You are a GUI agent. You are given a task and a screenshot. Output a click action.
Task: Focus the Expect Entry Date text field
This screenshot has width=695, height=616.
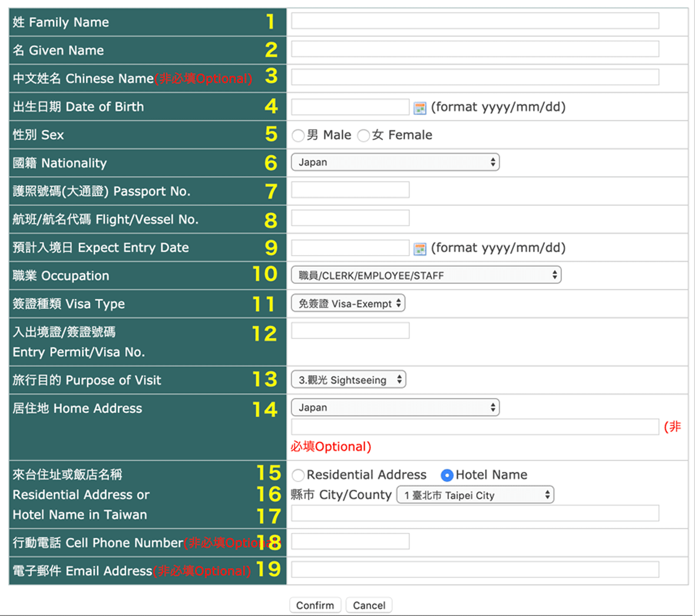(x=350, y=248)
